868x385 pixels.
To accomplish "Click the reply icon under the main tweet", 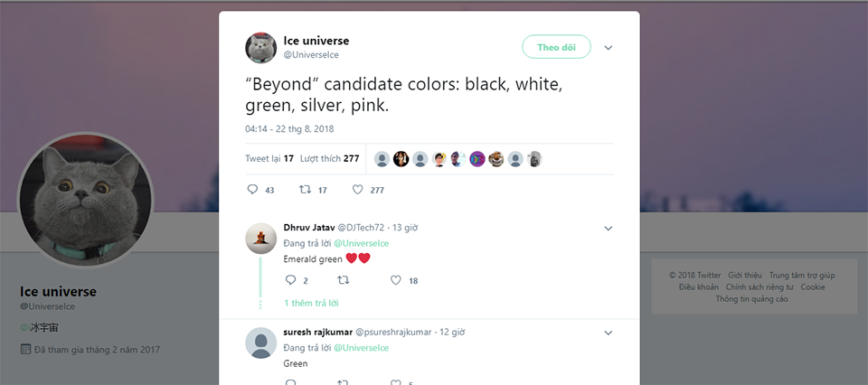I will (x=252, y=190).
